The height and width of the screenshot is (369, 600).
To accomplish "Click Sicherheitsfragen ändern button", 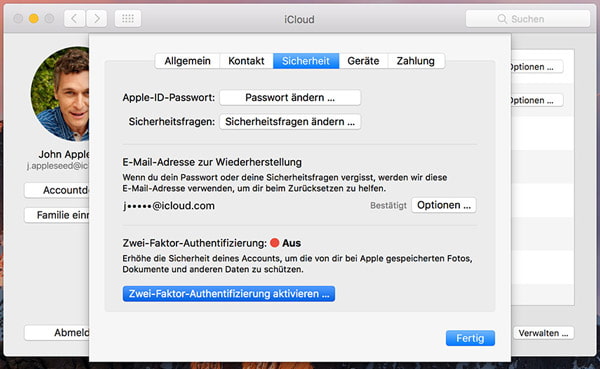I will point(290,122).
